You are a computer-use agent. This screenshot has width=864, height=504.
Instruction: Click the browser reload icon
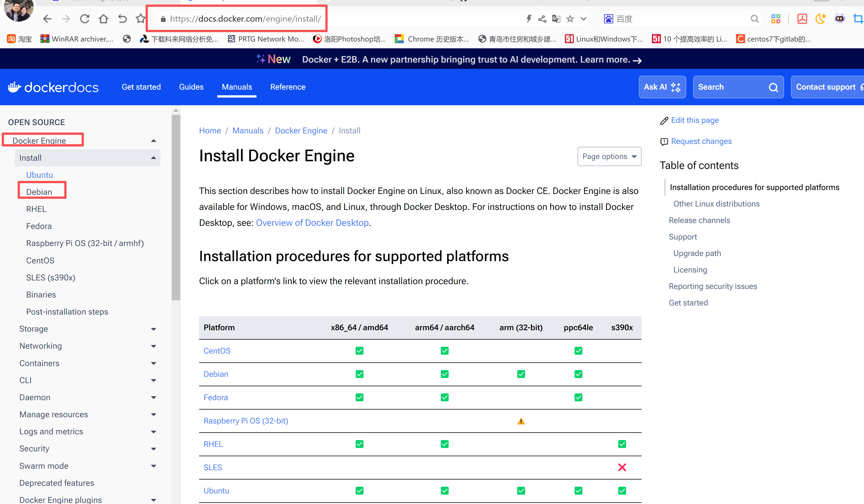click(85, 19)
